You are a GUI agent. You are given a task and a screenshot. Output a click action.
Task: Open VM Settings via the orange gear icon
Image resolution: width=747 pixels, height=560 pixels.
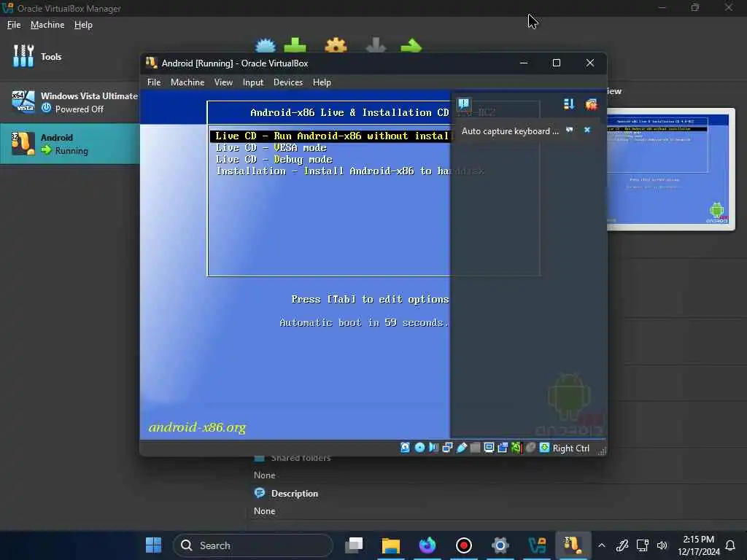point(336,46)
